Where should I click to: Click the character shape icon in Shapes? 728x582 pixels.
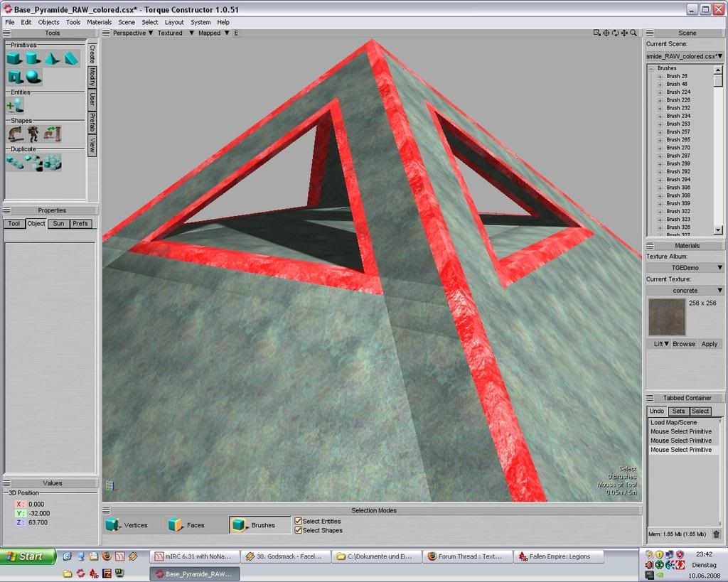[33, 134]
